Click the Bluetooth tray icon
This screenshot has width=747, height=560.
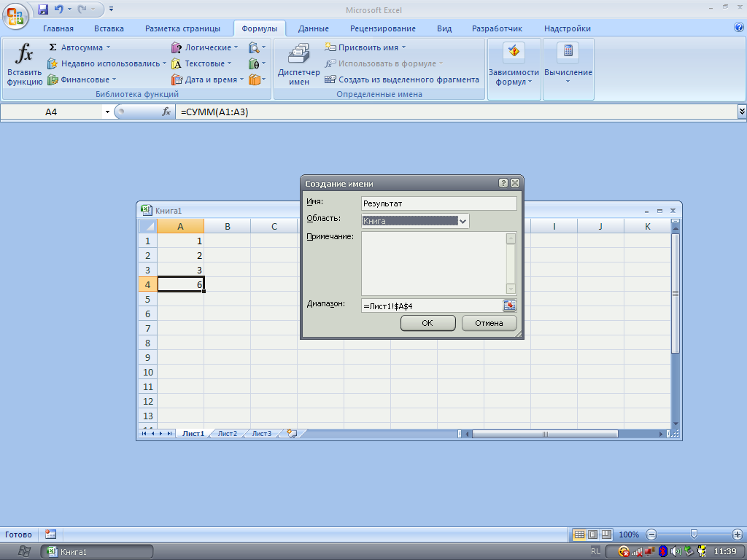click(662, 551)
